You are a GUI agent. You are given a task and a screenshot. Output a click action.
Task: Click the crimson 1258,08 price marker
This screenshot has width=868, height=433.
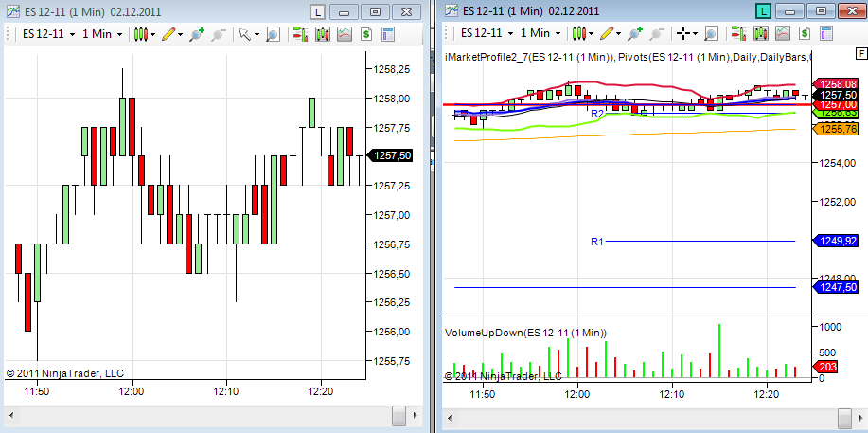click(x=838, y=84)
